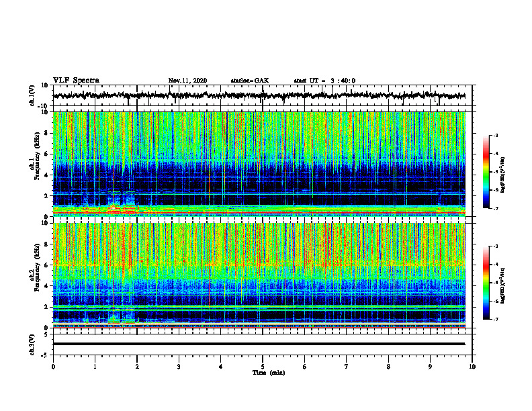Viewport: 532px width, 411px height.
Task: Click time-axis tick label "1"
Action: 95,367
